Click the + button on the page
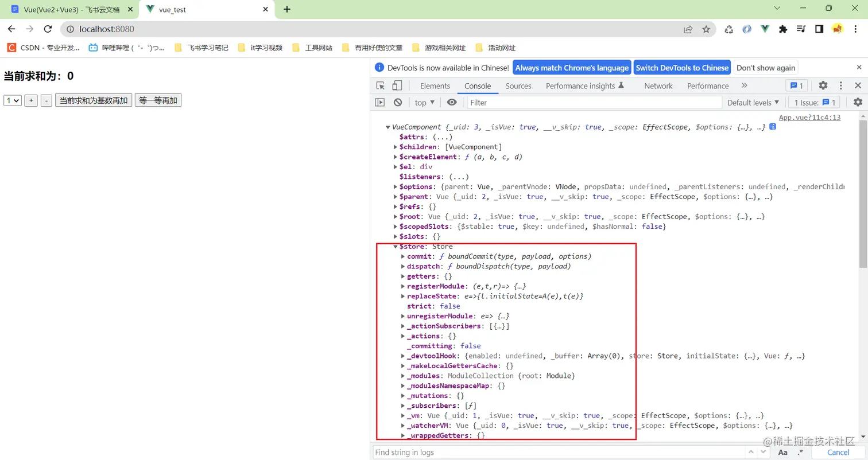Image resolution: width=868 pixels, height=460 pixels. 31,100
